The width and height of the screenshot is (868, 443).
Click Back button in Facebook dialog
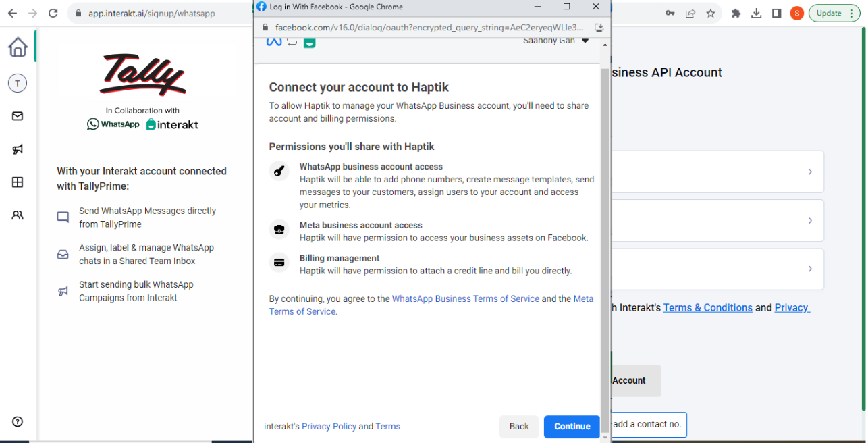click(x=519, y=426)
